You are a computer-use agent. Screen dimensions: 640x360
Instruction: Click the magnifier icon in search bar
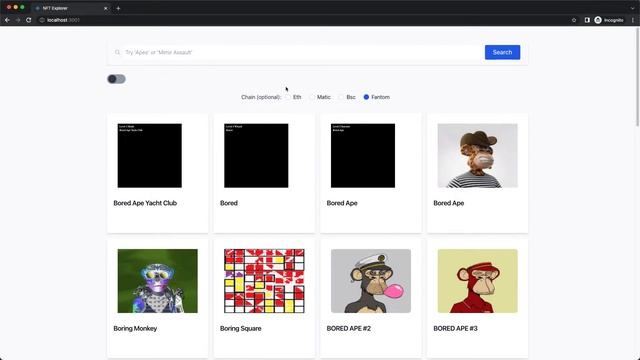click(x=118, y=52)
